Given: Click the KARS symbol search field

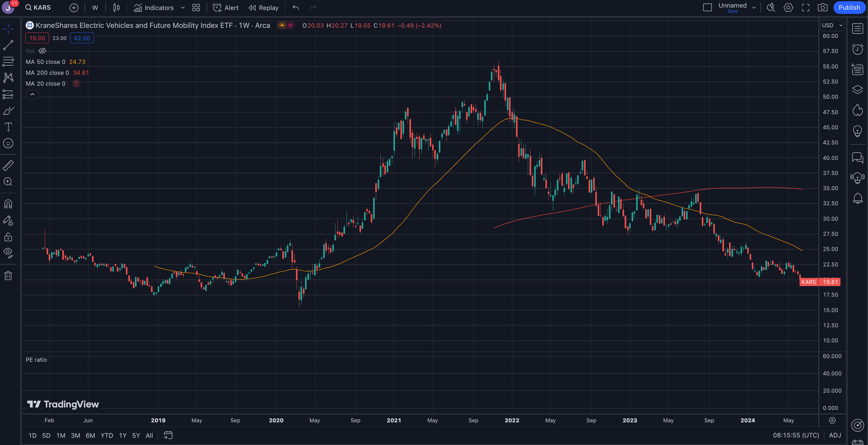Looking at the screenshot, I should point(38,7).
